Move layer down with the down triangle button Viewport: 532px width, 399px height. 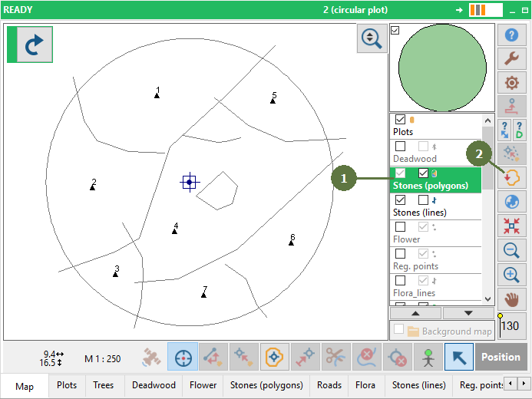(468, 313)
